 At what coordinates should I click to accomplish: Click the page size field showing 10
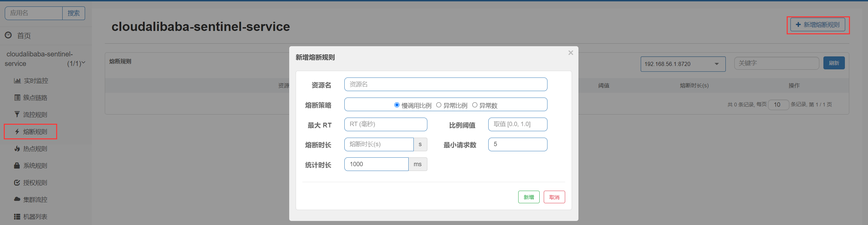[x=779, y=105]
